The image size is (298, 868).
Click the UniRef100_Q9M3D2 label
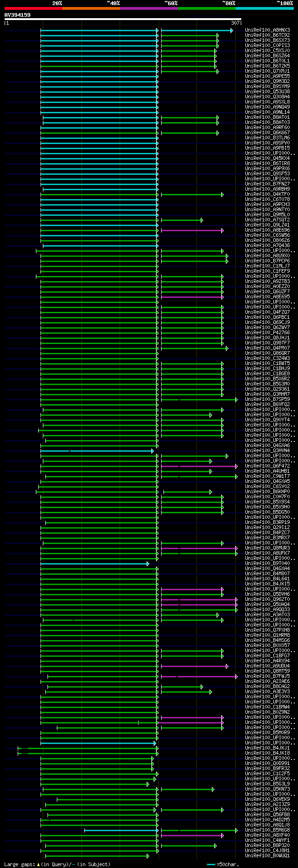point(267,82)
